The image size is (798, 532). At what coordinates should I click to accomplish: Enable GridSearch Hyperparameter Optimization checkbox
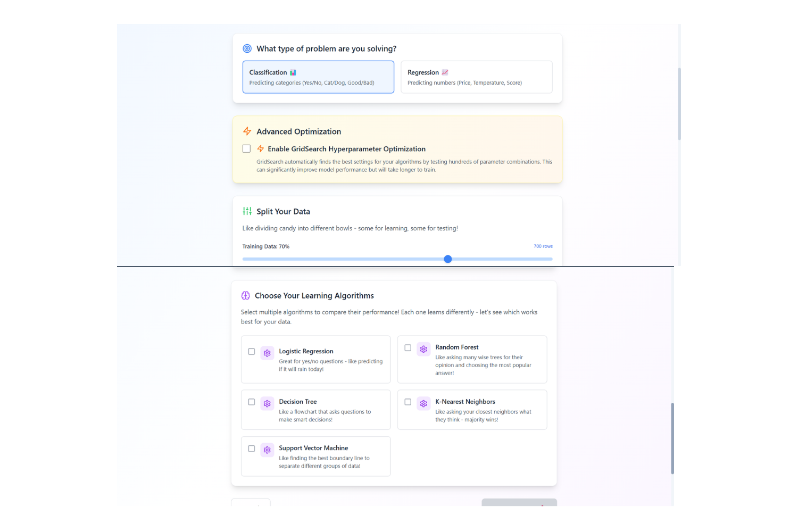246,149
